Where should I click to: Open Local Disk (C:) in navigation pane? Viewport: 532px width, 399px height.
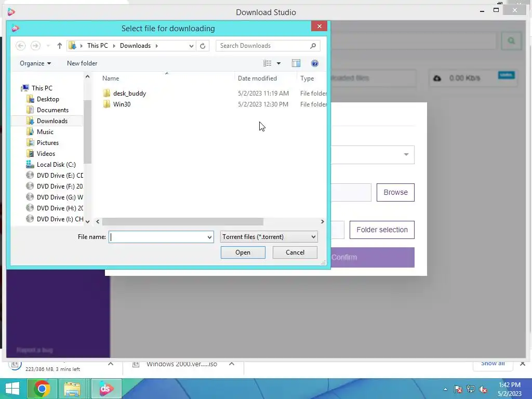56,165
